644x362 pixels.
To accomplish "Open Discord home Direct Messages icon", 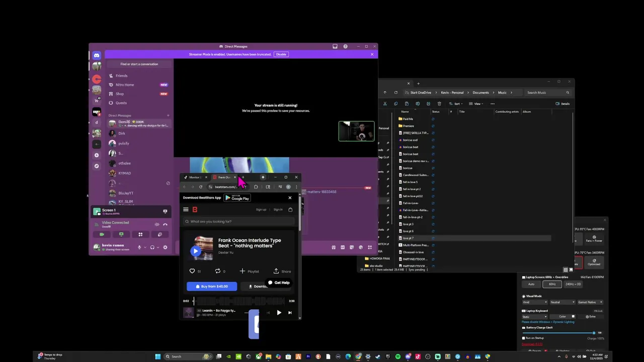I will point(97,55).
